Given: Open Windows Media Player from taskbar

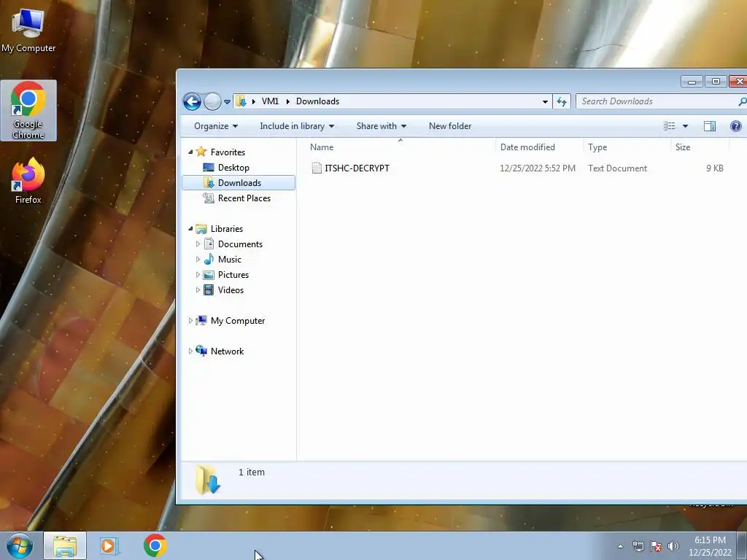Looking at the screenshot, I should [x=109, y=546].
